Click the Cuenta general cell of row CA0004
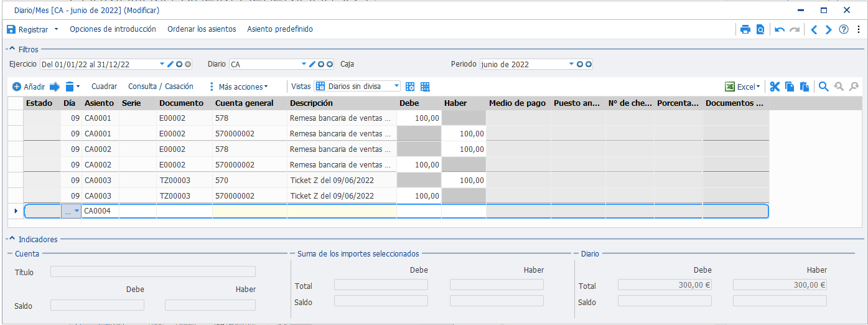 [x=250, y=211]
